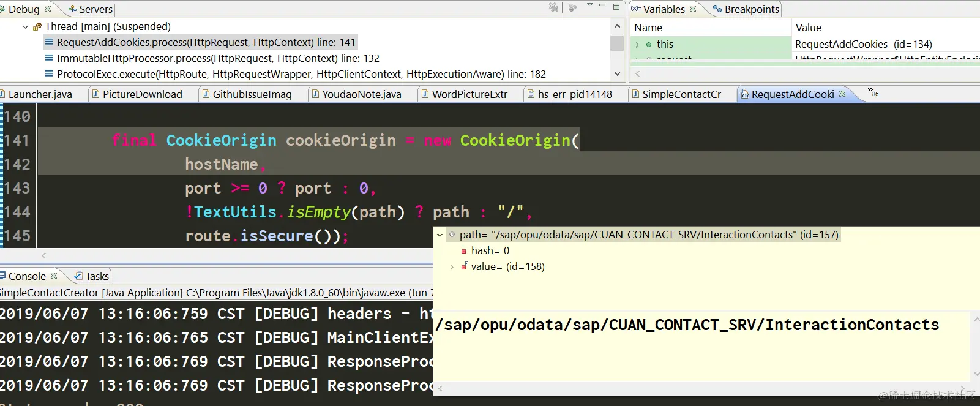Collapse the path= variable in hover popup

[440, 235]
